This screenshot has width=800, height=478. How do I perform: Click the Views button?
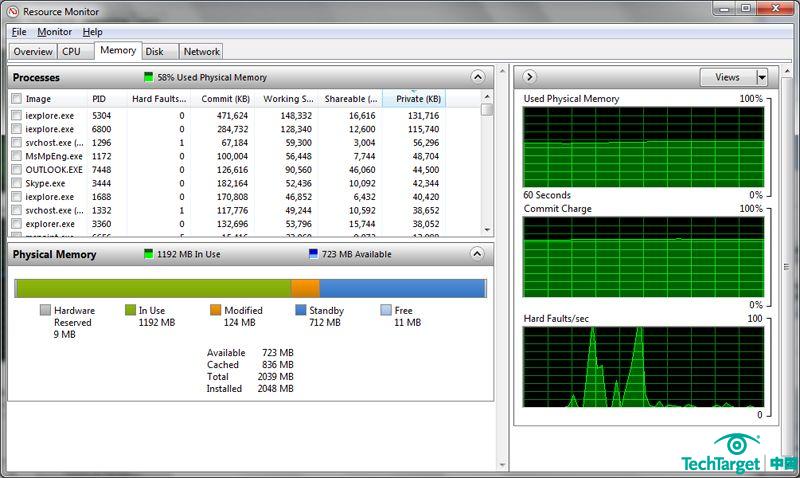[727, 77]
